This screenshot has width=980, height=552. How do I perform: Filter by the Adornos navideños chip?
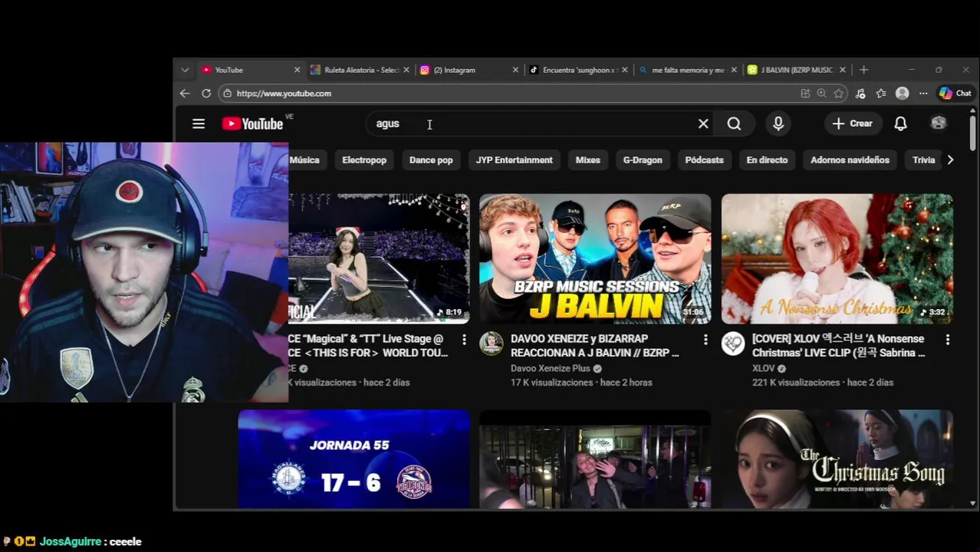point(850,160)
